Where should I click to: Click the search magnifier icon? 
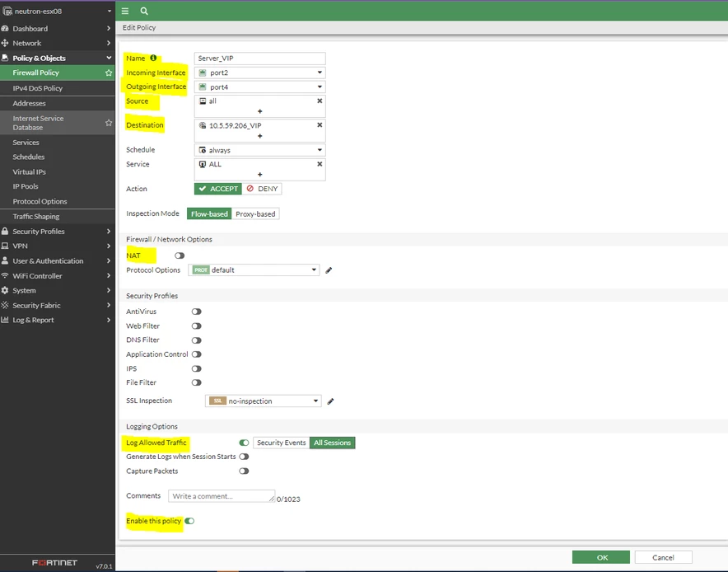144,11
